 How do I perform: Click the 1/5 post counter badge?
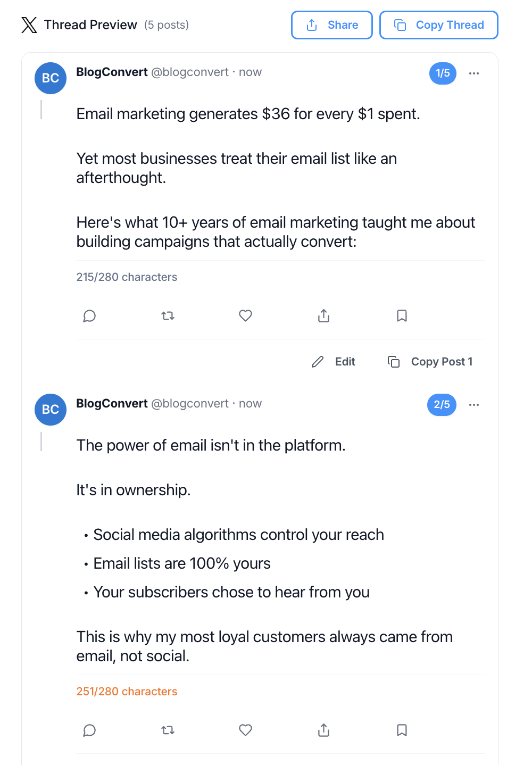pos(443,73)
